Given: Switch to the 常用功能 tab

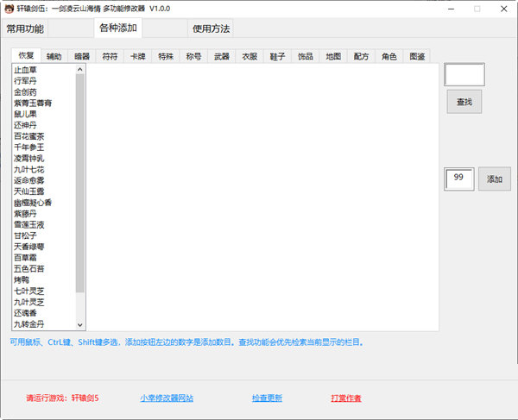Looking at the screenshot, I should point(25,28).
